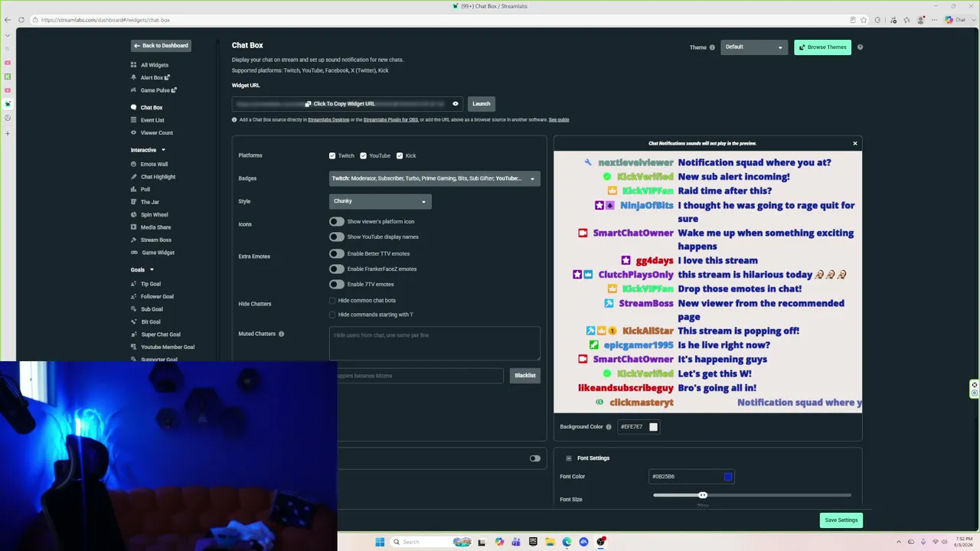Select Chat Box speech bubble icon
The height and width of the screenshot is (551, 980).
[x=133, y=107]
